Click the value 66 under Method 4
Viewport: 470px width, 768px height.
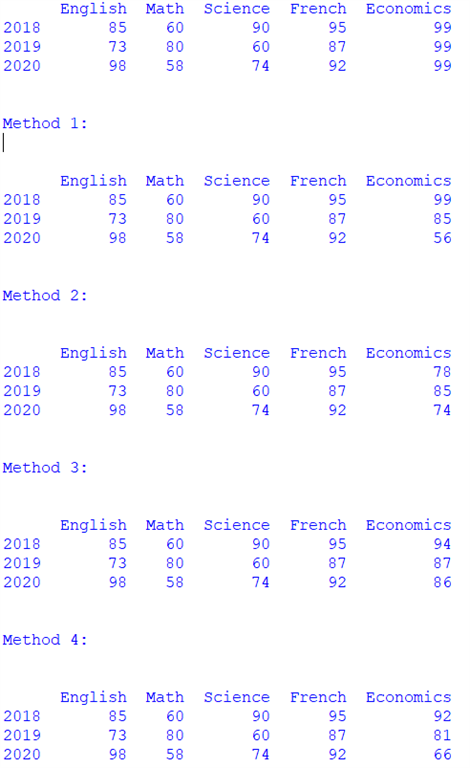[442, 755]
